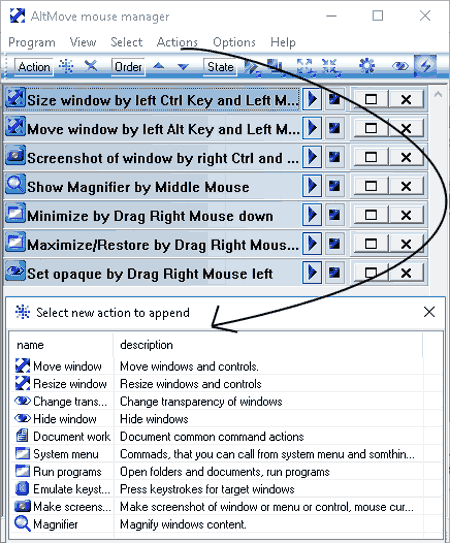Select 'Change trans...' in new action list
Viewport: 450px width, 543px height.
point(70,401)
